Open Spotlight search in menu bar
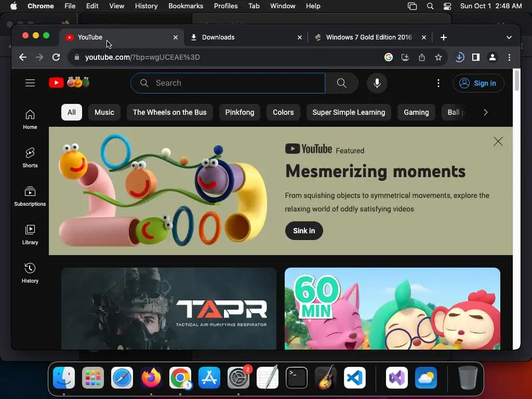The image size is (532, 399). [x=430, y=6]
